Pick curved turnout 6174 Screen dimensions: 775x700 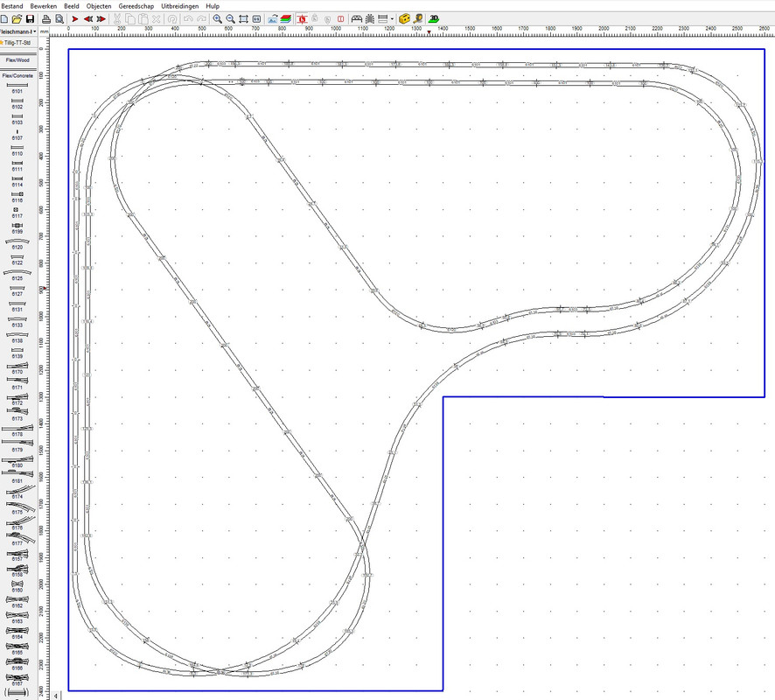18,493
